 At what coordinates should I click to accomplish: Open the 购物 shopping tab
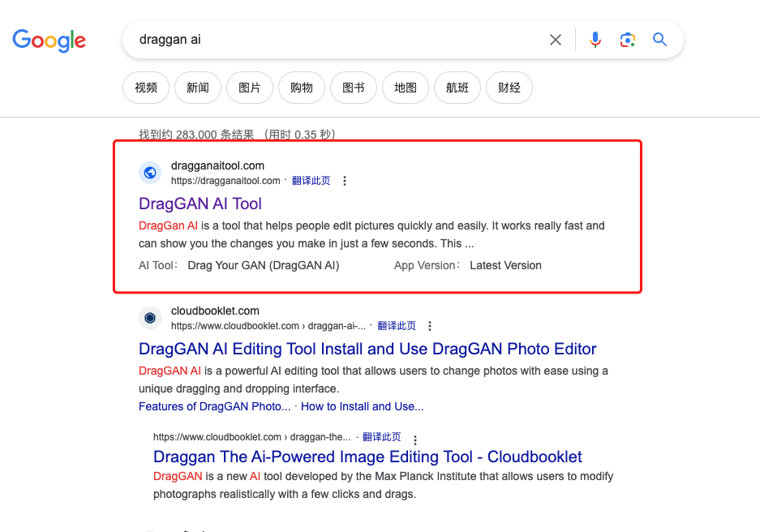tap(301, 88)
